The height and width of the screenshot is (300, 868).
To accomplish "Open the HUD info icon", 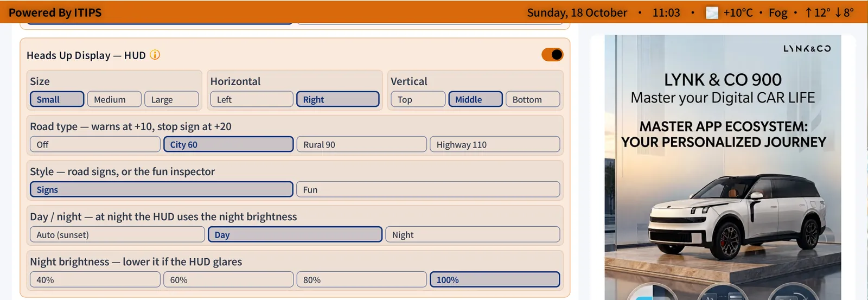I will 155,55.
